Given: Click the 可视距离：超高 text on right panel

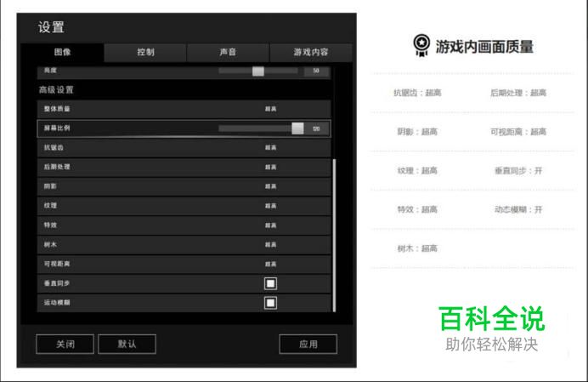Looking at the screenshot, I should [x=518, y=132].
